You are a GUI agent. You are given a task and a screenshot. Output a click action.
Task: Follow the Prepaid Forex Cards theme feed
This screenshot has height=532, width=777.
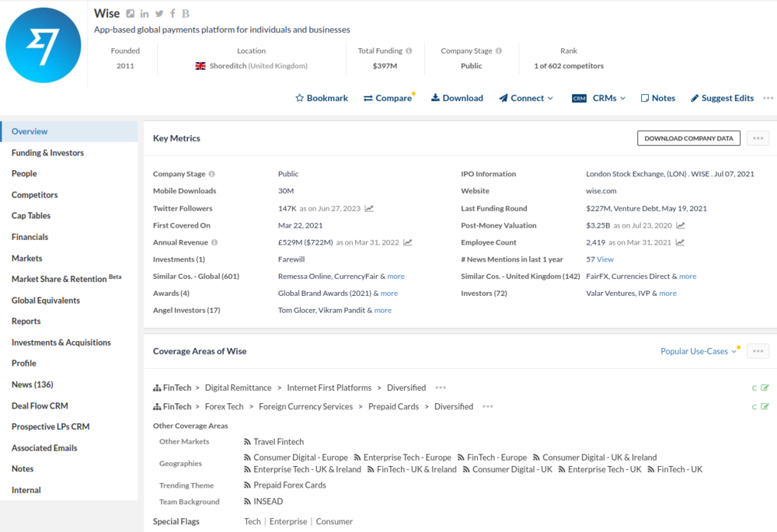247,485
